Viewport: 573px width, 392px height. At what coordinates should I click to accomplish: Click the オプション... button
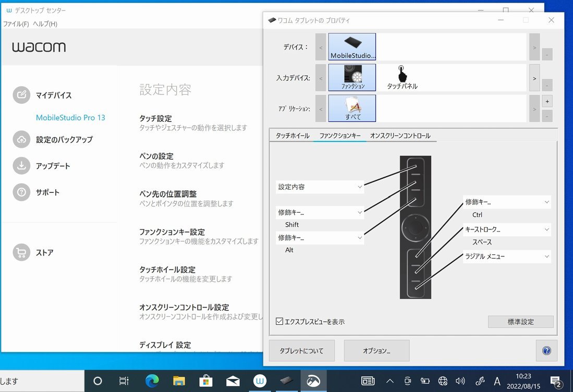point(376,351)
